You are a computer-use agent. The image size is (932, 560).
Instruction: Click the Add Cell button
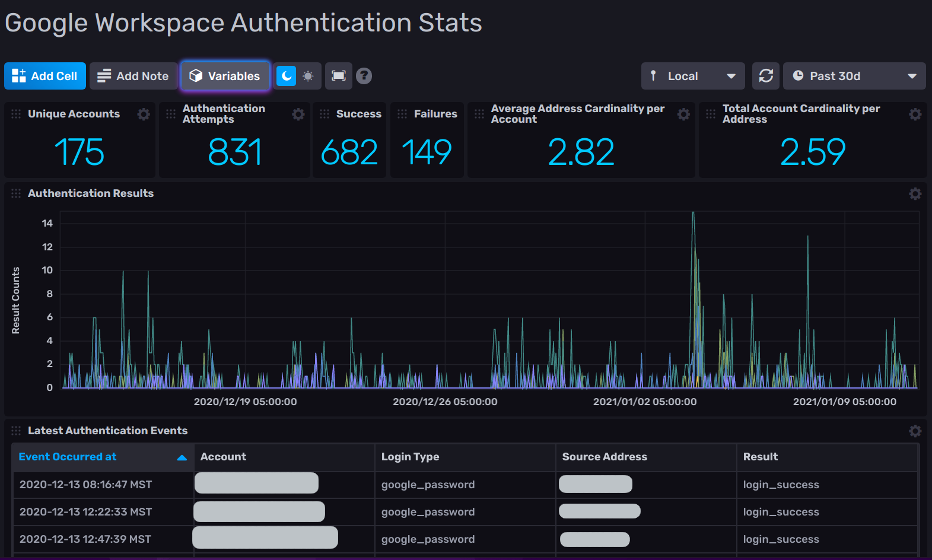45,76
